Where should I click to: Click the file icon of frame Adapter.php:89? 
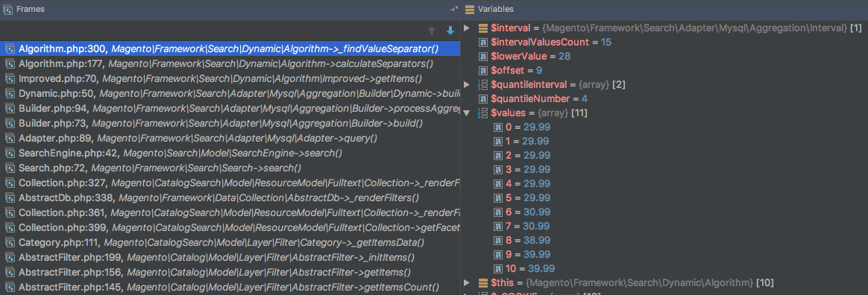coord(10,138)
